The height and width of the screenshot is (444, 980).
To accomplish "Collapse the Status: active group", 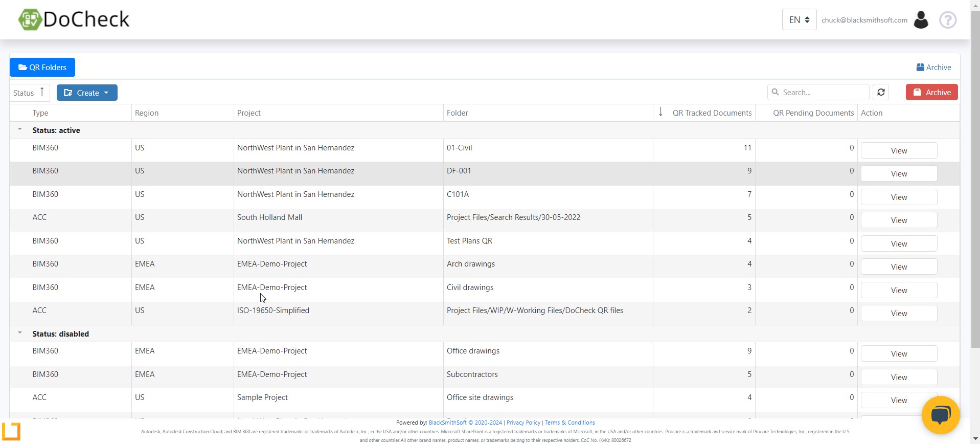I will point(20,129).
